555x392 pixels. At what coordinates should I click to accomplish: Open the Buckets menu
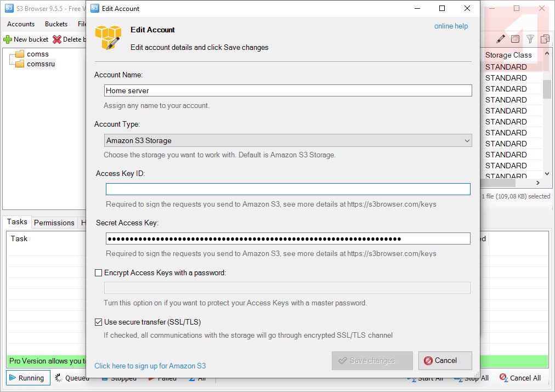(x=56, y=24)
